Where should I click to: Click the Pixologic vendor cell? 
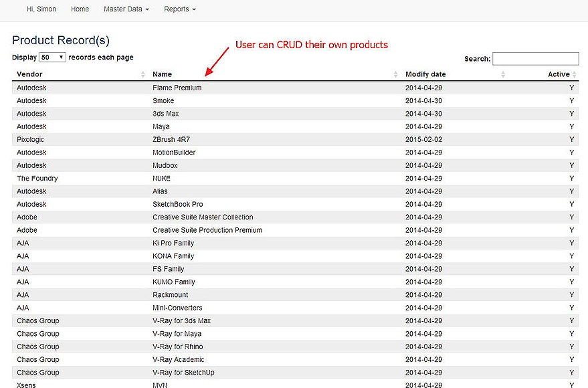click(30, 139)
